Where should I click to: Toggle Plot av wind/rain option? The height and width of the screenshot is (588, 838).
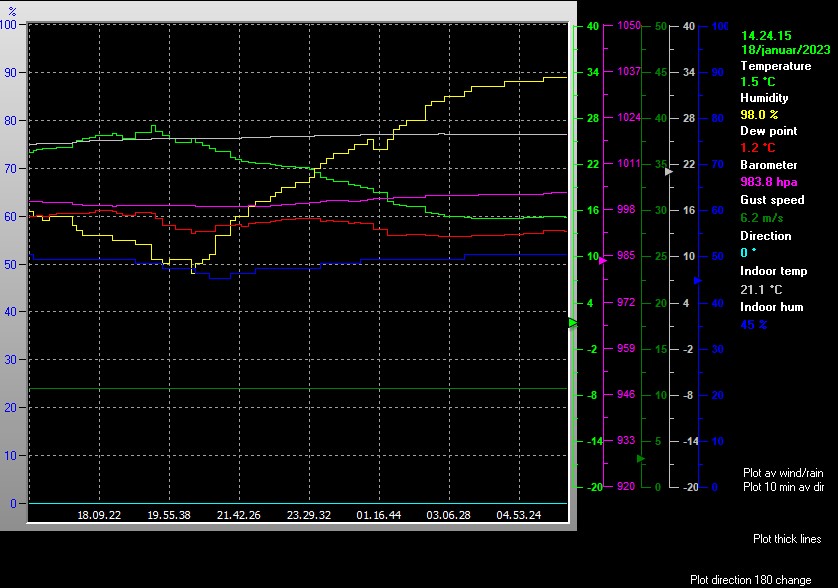coord(783,473)
